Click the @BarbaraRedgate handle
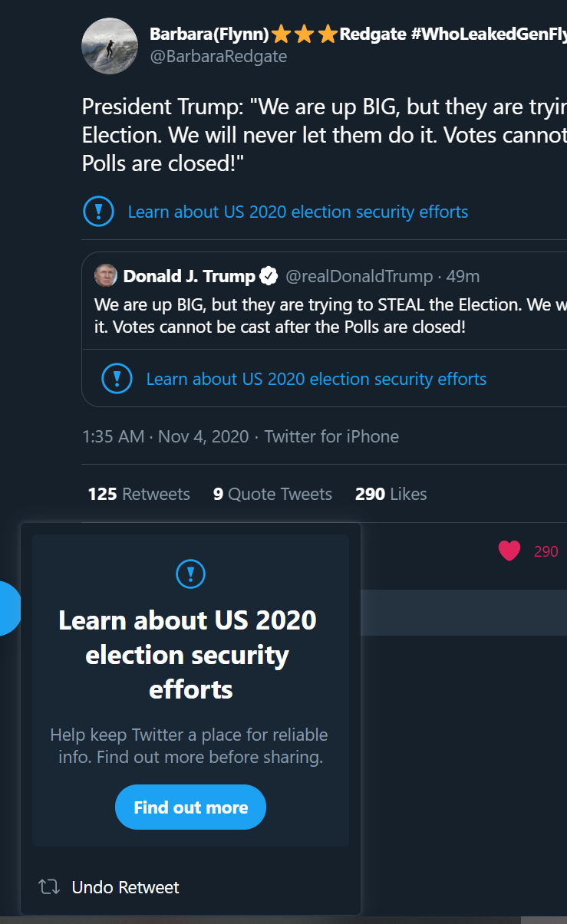The height and width of the screenshot is (924, 567). (218, 57)
